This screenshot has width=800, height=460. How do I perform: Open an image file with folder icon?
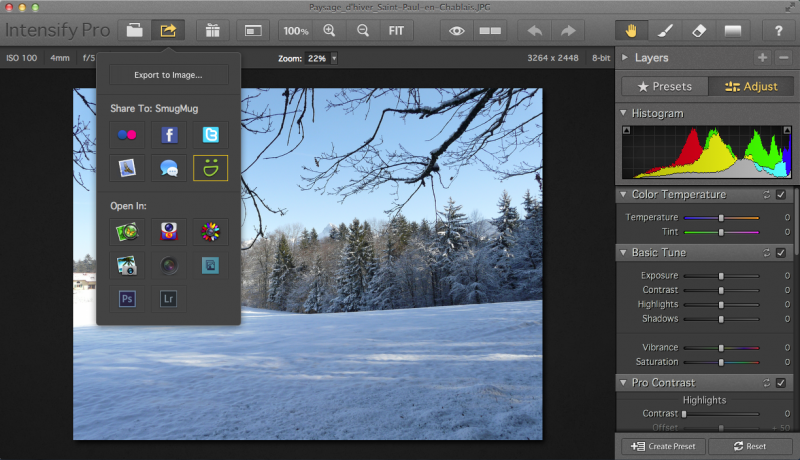pos(135,31)
